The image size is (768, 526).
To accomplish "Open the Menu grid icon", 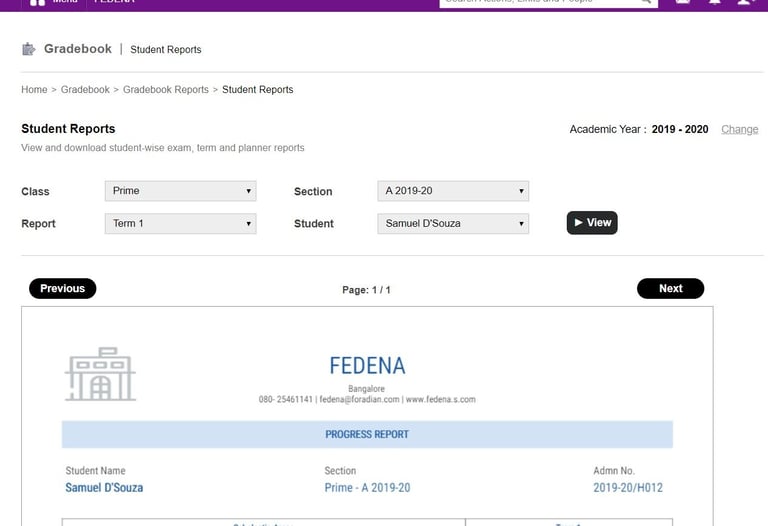I will (38, 2).
